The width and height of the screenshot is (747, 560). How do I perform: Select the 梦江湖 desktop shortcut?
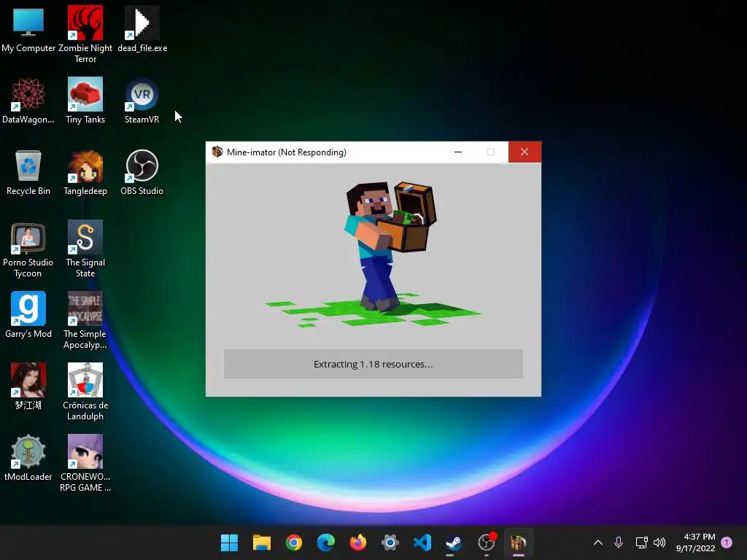28,386
